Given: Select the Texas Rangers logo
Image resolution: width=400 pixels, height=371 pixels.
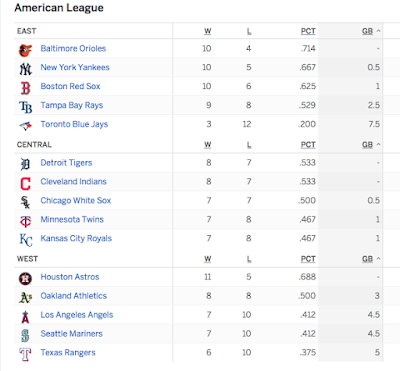Looking at the screenshot, I should click(x=25, y=354).
